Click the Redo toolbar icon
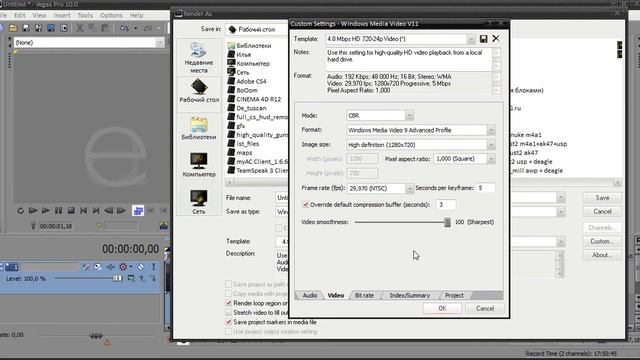The image size is (640, 360). 148,28
